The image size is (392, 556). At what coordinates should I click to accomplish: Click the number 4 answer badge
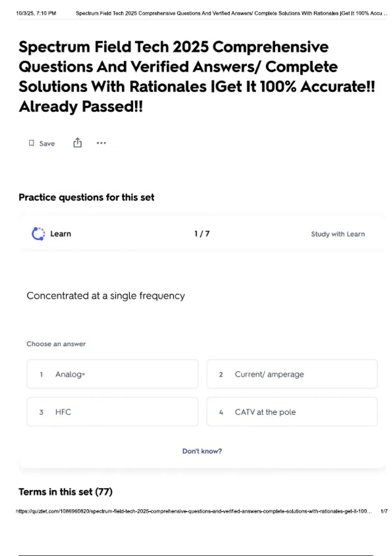pyautogui.click(x=221, y=412)
